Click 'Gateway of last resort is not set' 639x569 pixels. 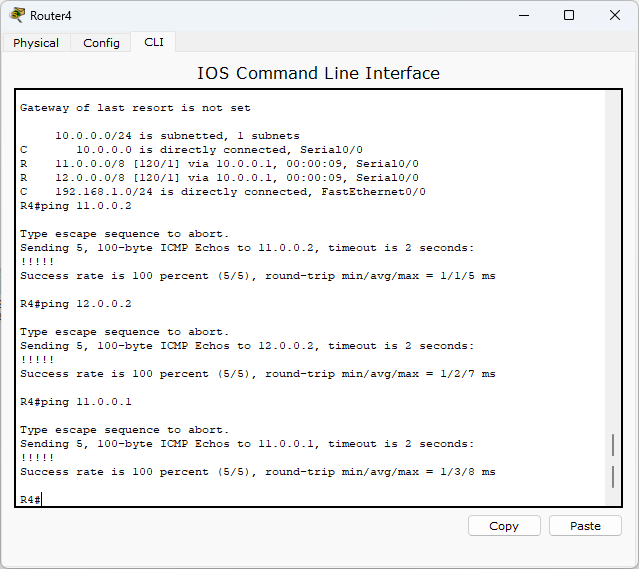point(135,108)
